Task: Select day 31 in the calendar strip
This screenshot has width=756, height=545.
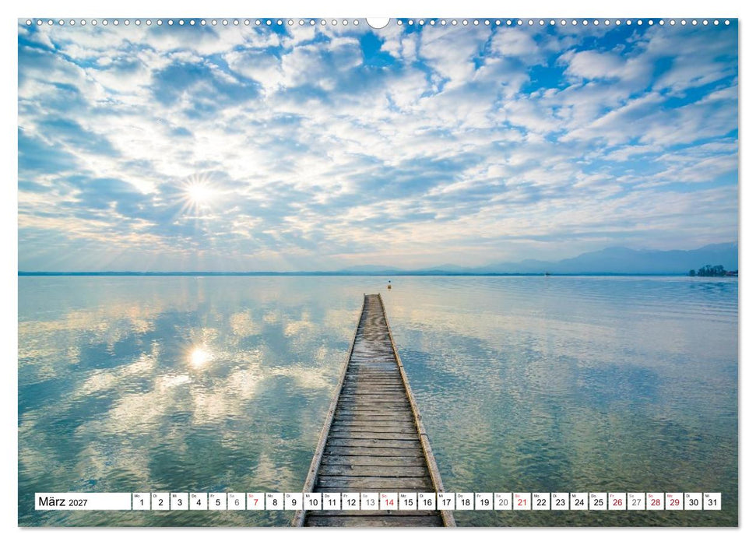Action: 712,501
